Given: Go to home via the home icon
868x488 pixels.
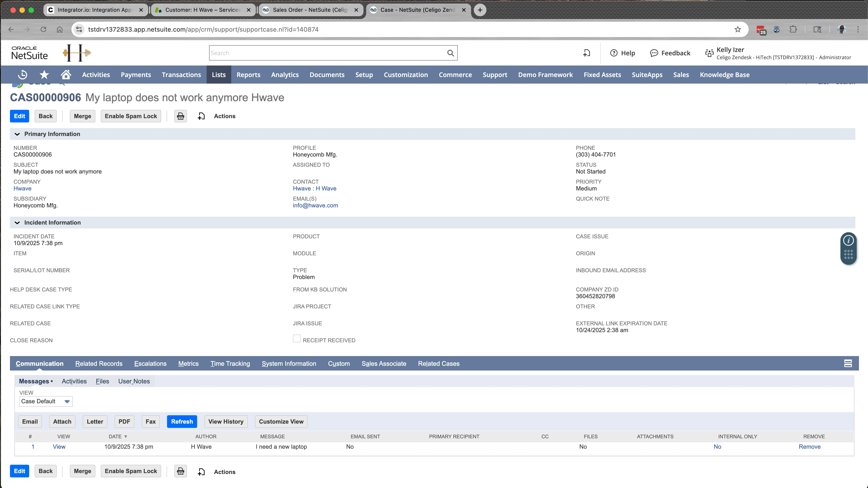Looking at the screenshot, I should click(x=66, y=74).
